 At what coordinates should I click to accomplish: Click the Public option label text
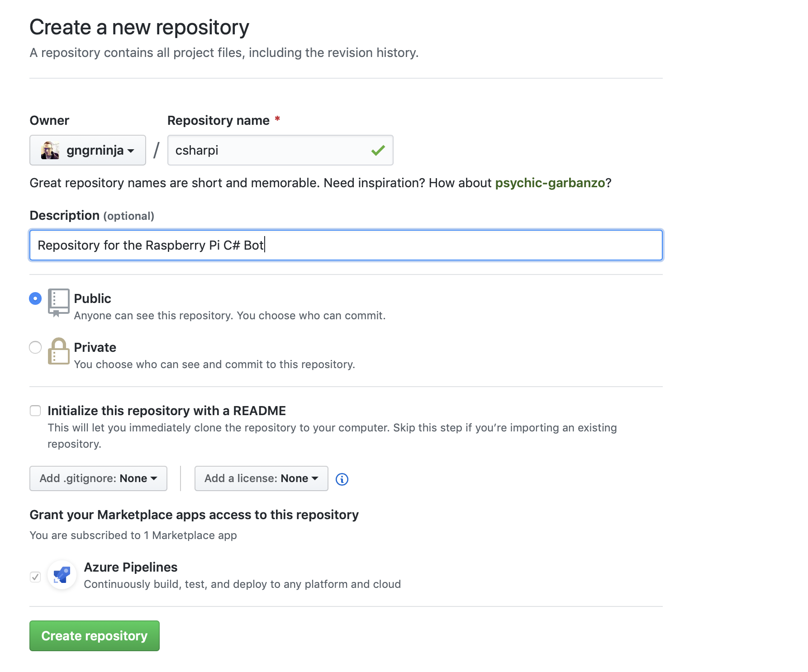point(92,298)
